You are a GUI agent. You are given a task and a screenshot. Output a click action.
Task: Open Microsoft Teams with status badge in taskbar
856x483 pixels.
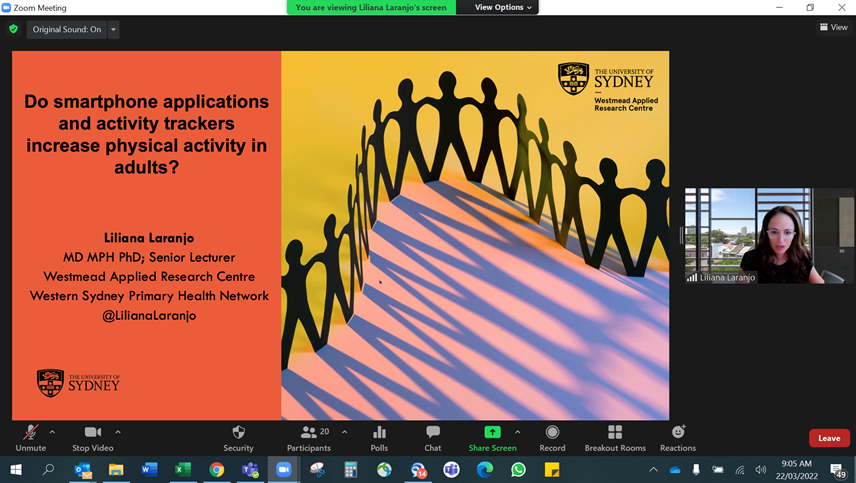pos(250,469)
